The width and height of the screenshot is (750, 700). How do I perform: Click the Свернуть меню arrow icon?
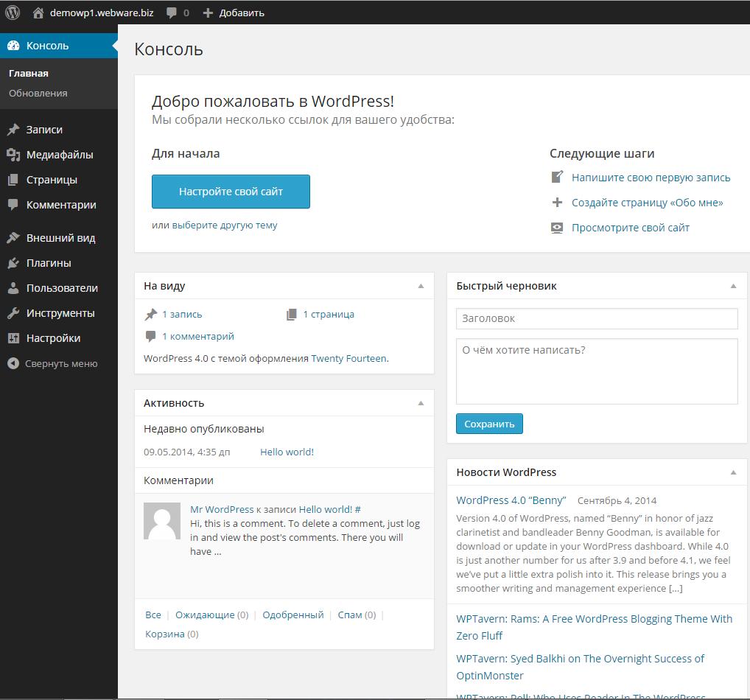click(13, 364)
